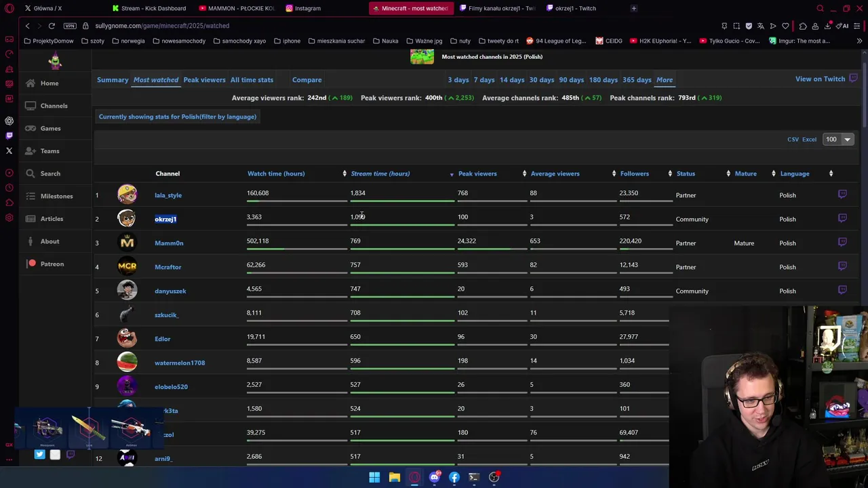
Task: Go back with browser back arrow
Action: 27,26
